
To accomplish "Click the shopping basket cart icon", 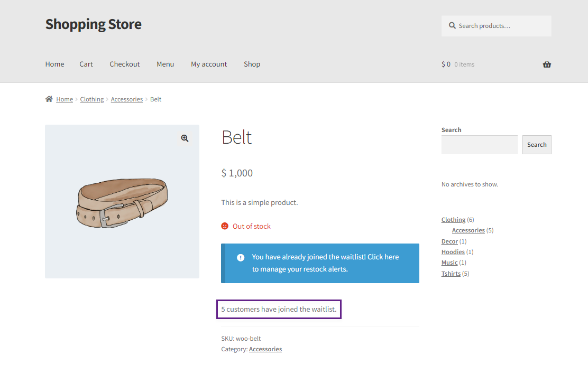I will 547,64.
